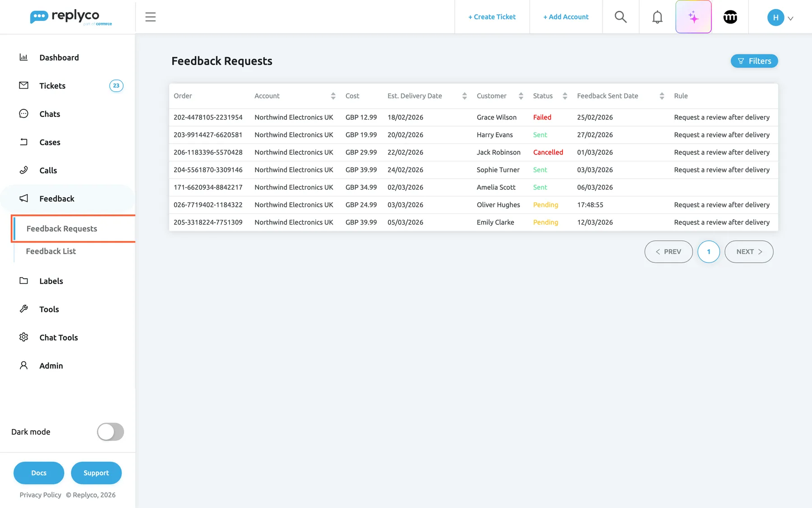
Task: Sort the table by Customer column
Action: (521, 96)
